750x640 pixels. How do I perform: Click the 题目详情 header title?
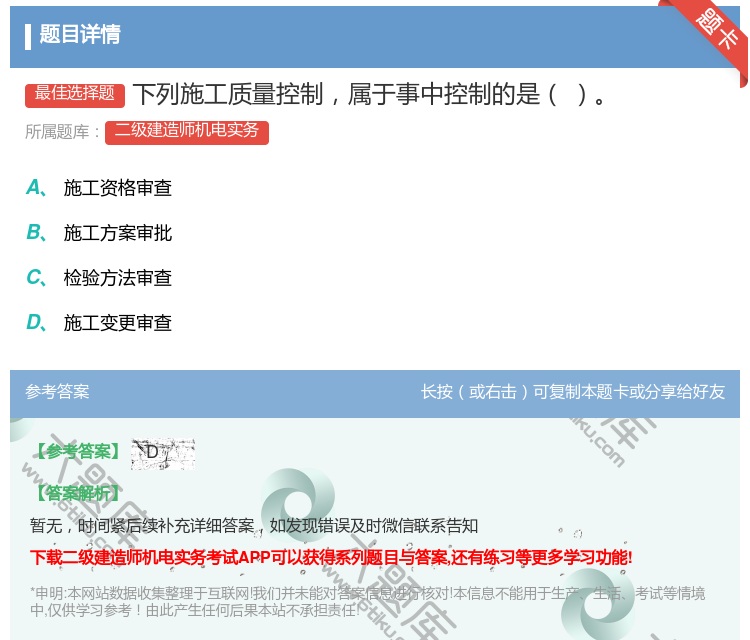pyautogui.click(x=80, y=34)
